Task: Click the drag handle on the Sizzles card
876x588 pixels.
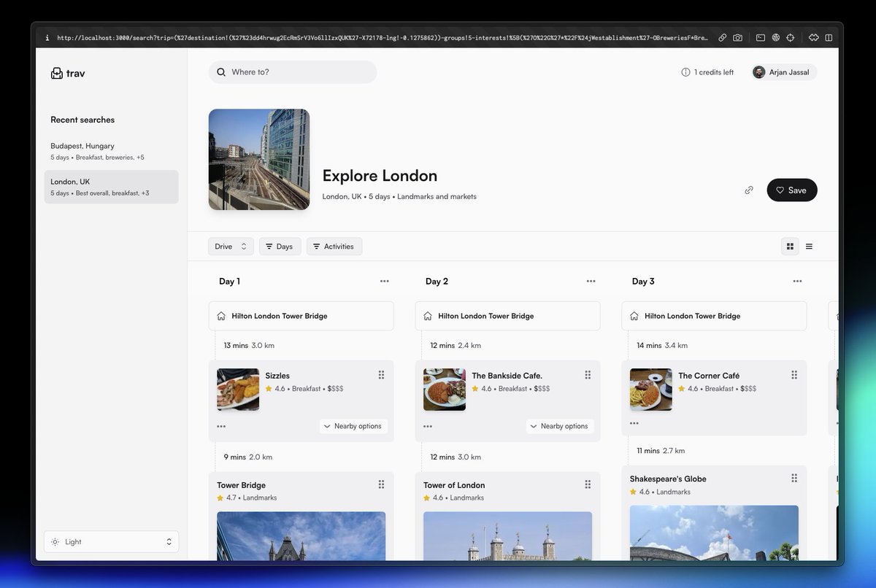Action: tap(381, 374)
